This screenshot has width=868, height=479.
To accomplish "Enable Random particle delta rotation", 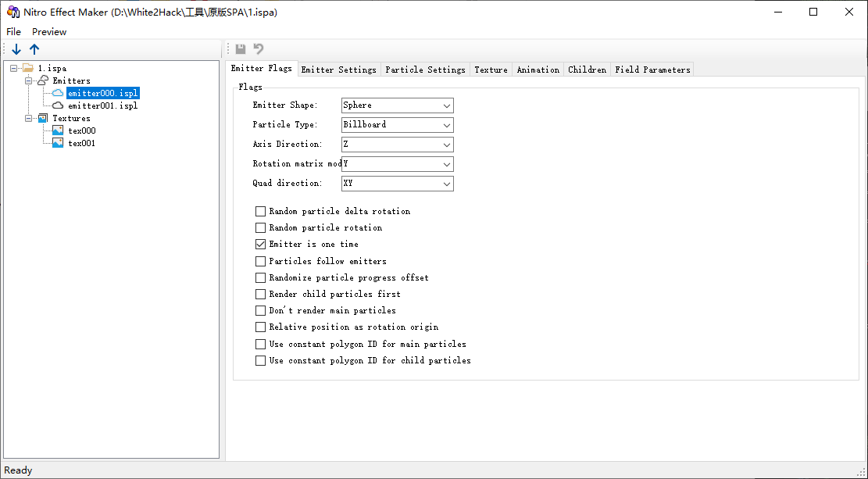I will [261, 211].
